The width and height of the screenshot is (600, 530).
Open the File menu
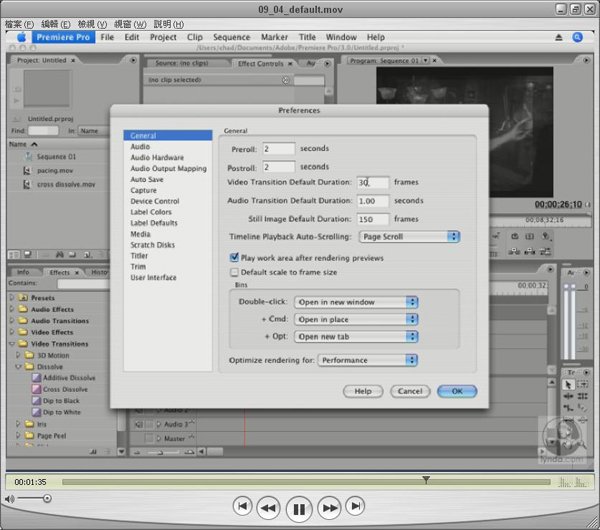tap(107, 37)
